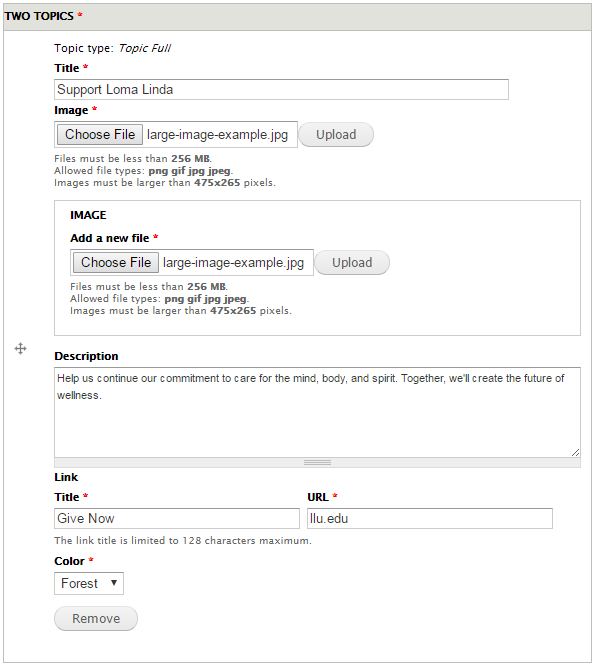Click the URL field containing llu.edu
Viewport: 594px width, 665px height.
430,518
